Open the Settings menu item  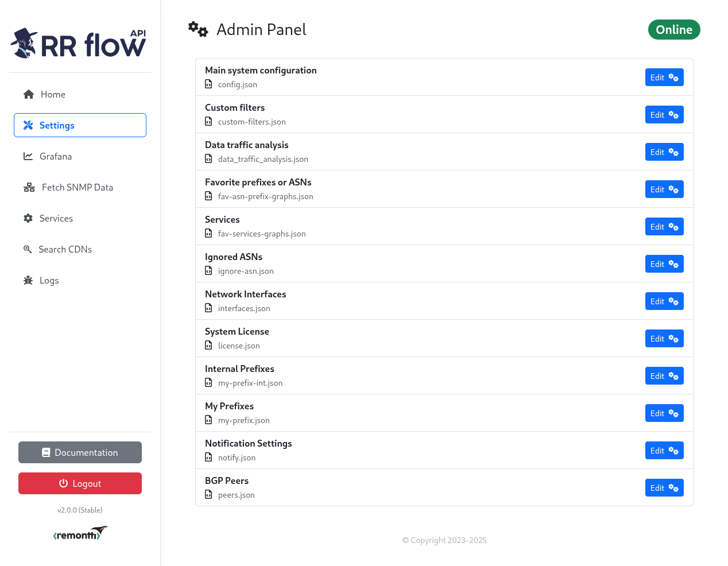pos(80,125)
